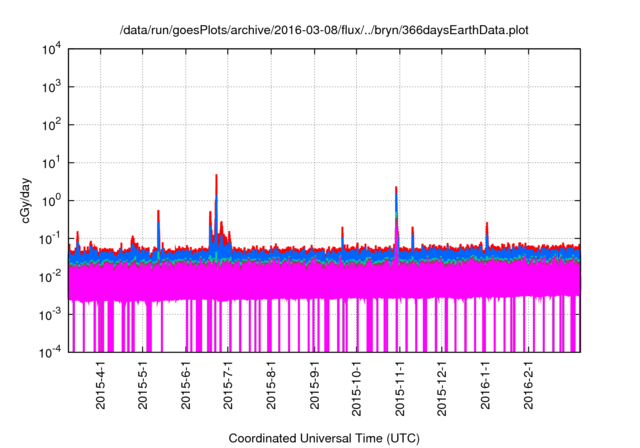Click the 2016-2-1 date label
The width and height of the screenshot is (640, 448).
click(x=528, y=386)
